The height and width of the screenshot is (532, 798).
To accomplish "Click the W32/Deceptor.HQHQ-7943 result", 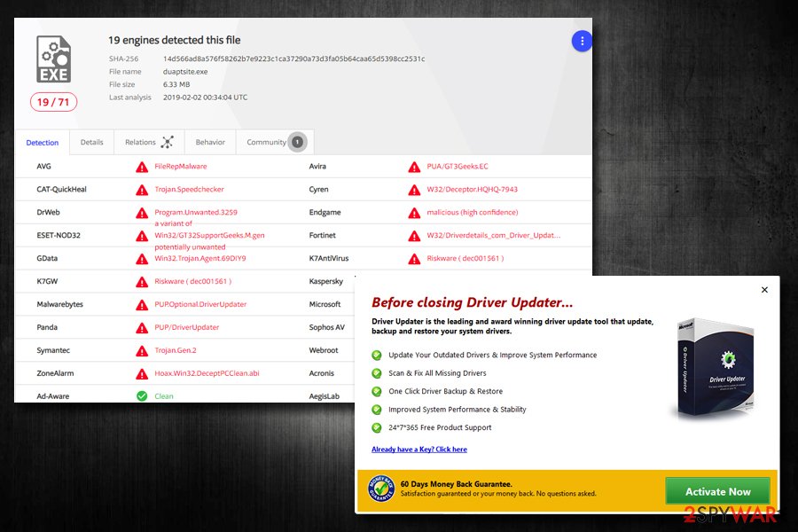I will point(473,189).
